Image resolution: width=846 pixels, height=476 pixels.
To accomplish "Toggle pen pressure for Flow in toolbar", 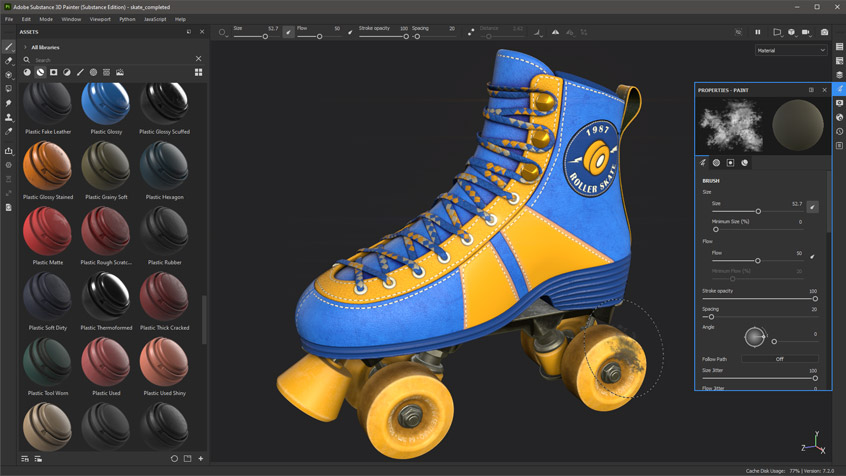I will [x=350, y=32].
